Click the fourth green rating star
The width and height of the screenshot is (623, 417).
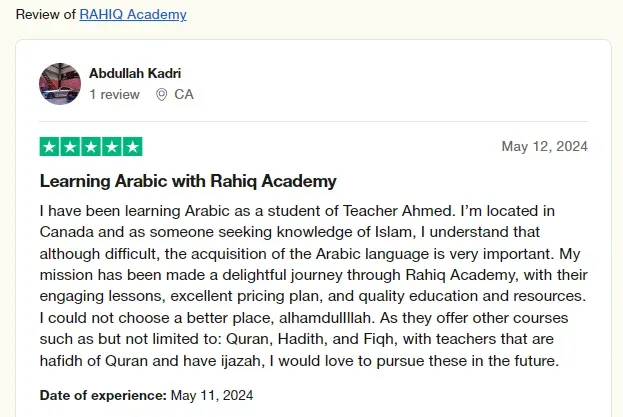(112, 147)
